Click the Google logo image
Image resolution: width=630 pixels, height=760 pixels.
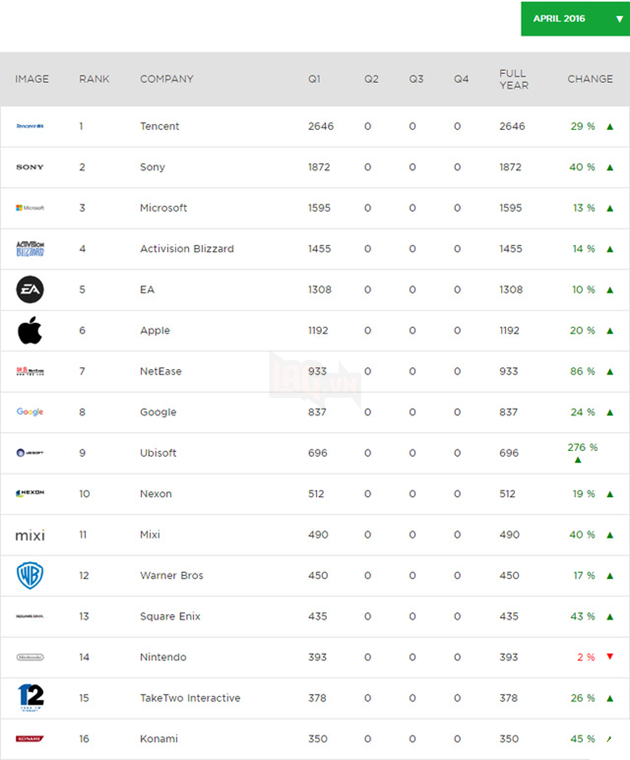coord(30,412)
